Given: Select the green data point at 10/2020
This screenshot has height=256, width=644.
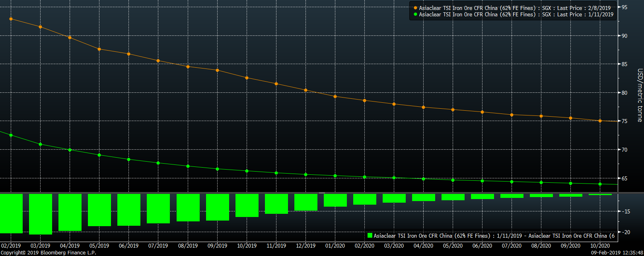Looking at the screenshot, I should [x=600, y=184].
